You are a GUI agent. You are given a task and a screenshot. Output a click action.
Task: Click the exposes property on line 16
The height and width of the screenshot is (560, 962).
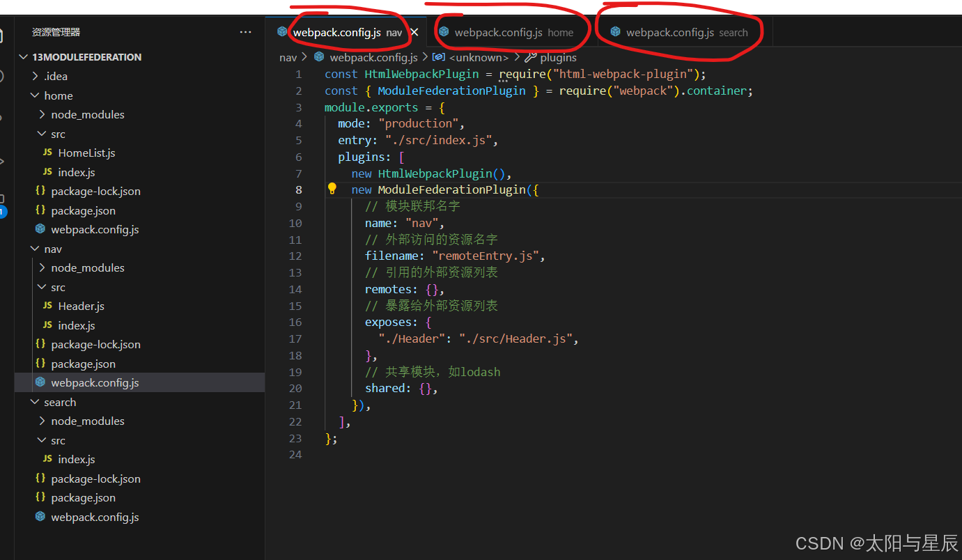click(x=389, y=322)
